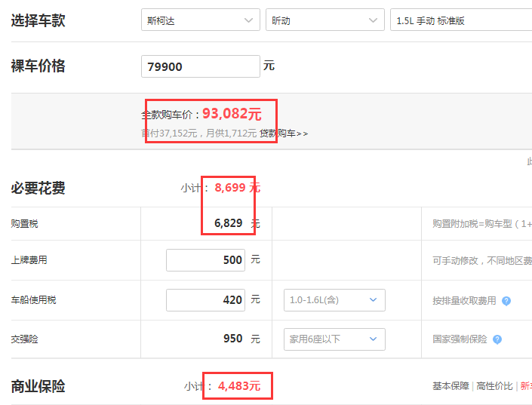The image size is (532, 405).
Task: Open the 1.5L 手动 标准版 trim dropdown
Action: (461, 20)
